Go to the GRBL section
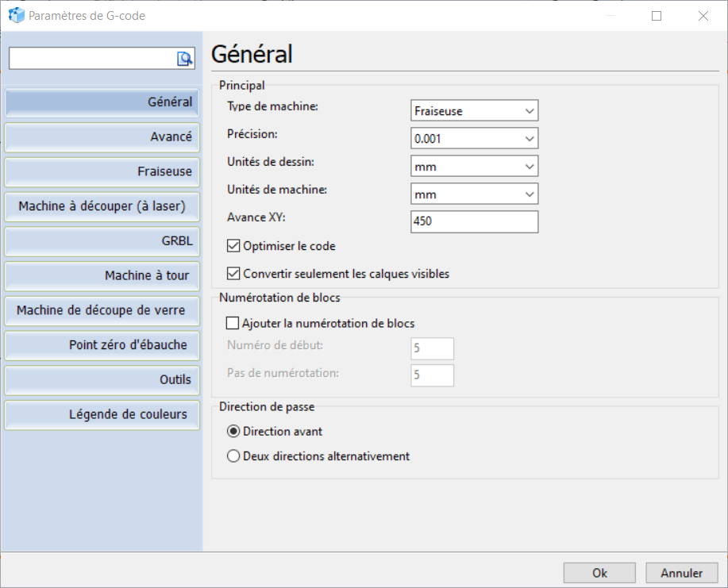728x588 pixels. click(102, 241)
